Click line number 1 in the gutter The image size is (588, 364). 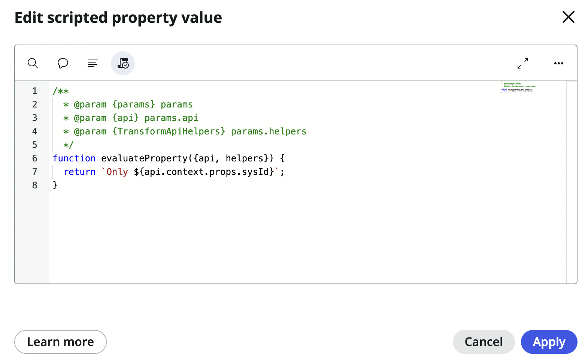point(35,91)
